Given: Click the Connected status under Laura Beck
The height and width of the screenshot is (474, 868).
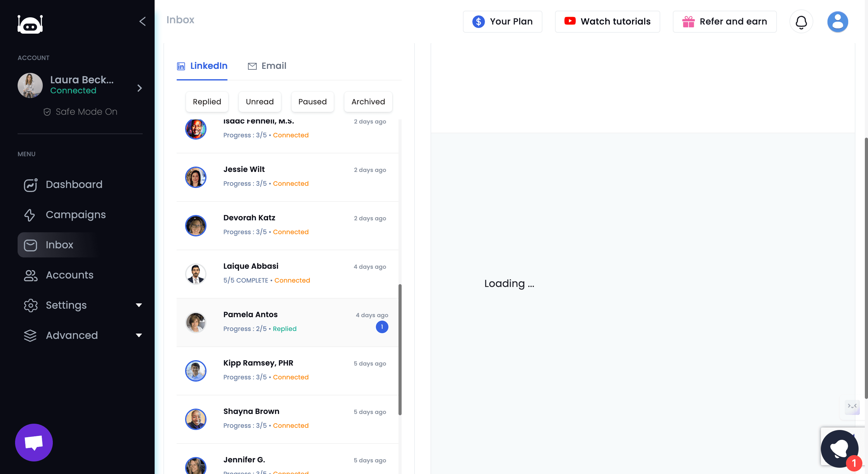Looking at the screenshot, I should [x=73, y=91].
